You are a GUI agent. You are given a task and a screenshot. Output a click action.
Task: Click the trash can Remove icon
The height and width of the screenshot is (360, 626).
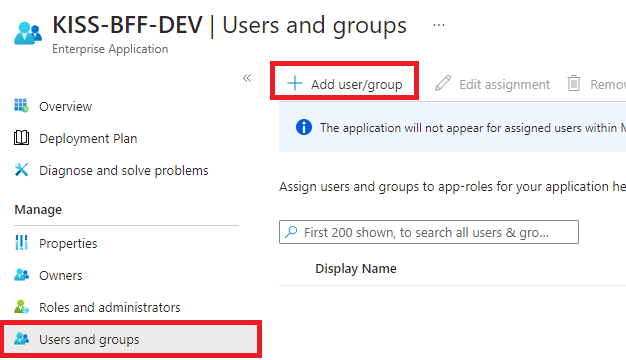pos(574,83)
